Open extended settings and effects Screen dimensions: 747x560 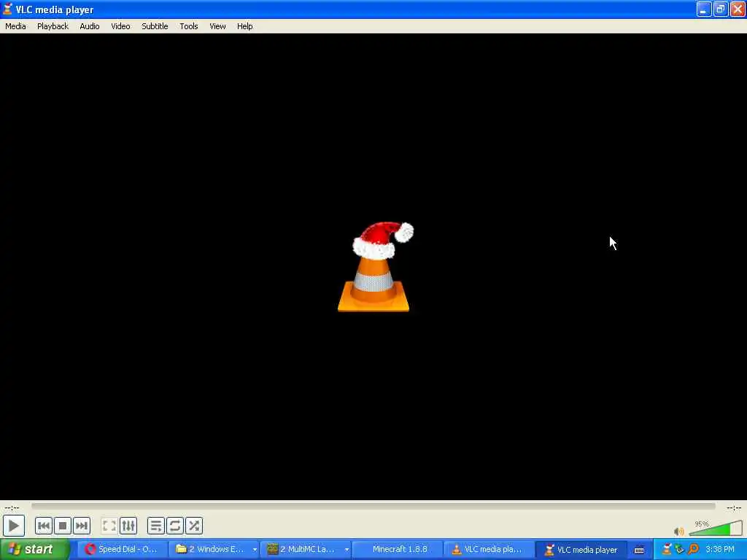pyautogui.click(x=128, y=526)
